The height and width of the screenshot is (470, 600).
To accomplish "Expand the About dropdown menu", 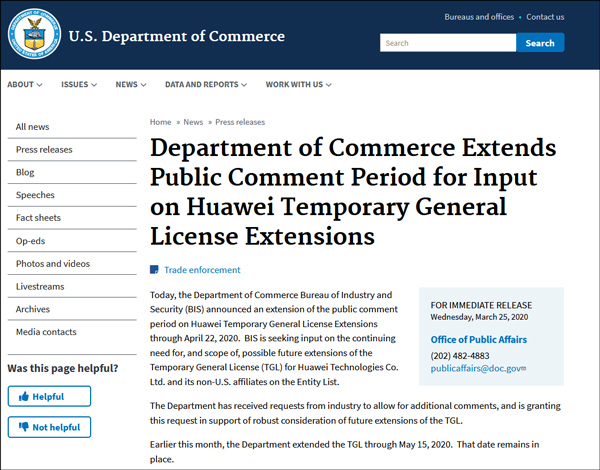I will (x=24, y=85).
